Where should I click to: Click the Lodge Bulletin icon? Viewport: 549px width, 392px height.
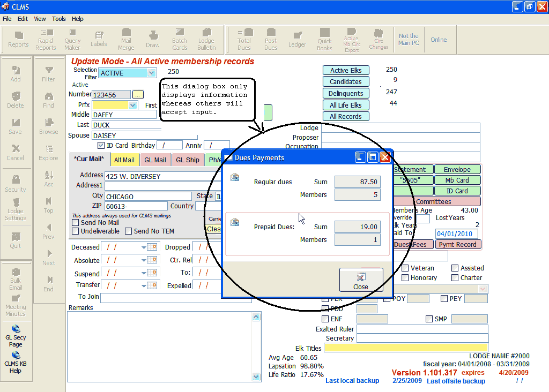[206, 39]
